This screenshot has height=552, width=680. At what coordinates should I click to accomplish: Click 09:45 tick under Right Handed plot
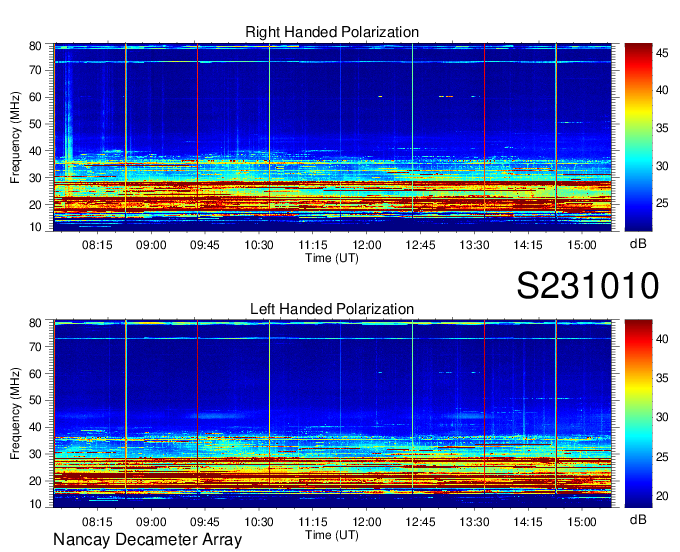pyautogui.click(x=205, y=245)
